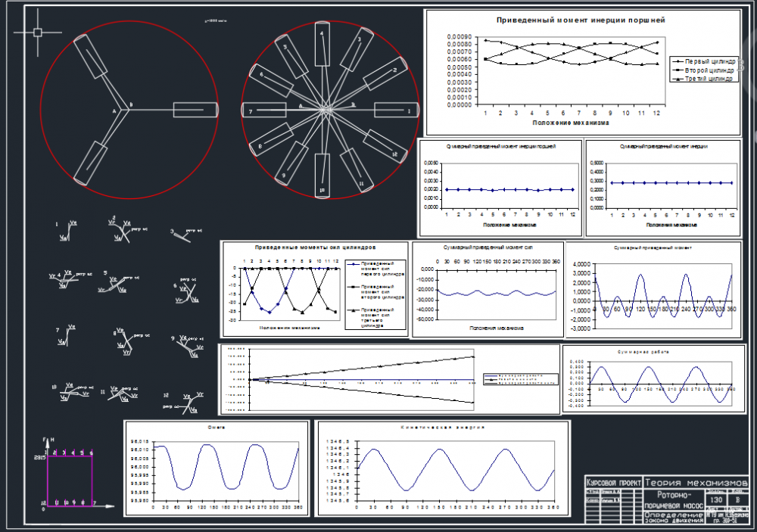Screen dimensions: 757x532
Task: Select the 'Кинетическая энергия' graph
Action: tap(442, 468)
